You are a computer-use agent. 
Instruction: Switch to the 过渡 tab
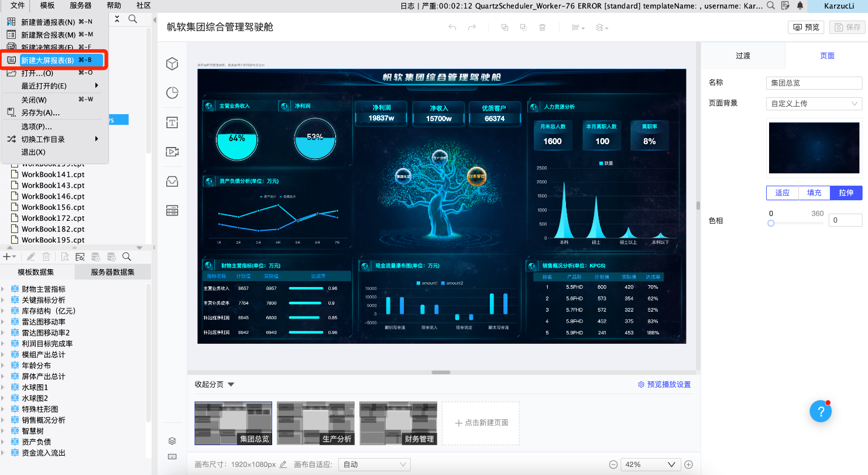coord(743,56)
